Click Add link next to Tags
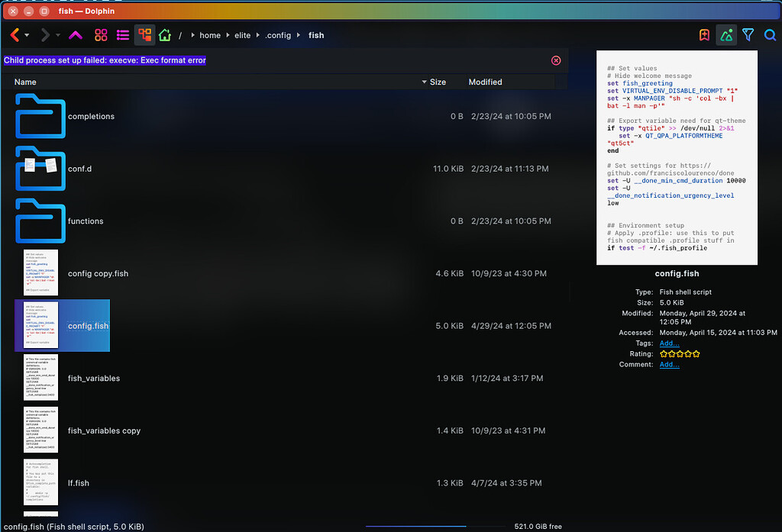The height and width of the screenshot is (532, 782). (669, 343)
